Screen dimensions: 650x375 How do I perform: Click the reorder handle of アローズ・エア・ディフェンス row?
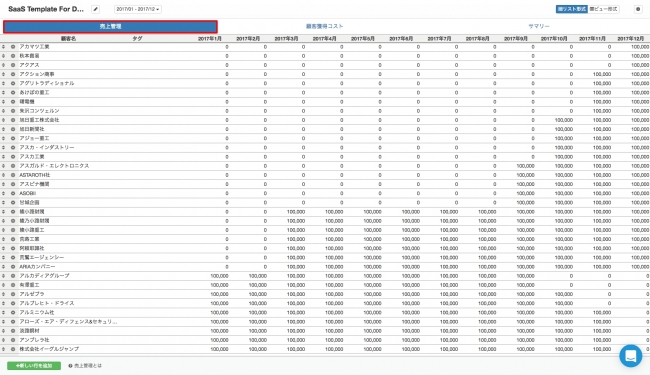(x=4, y=322)
